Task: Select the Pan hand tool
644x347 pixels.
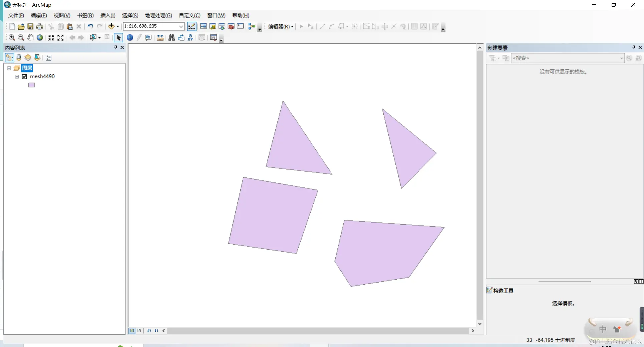Action: click(x=30, y=38)
